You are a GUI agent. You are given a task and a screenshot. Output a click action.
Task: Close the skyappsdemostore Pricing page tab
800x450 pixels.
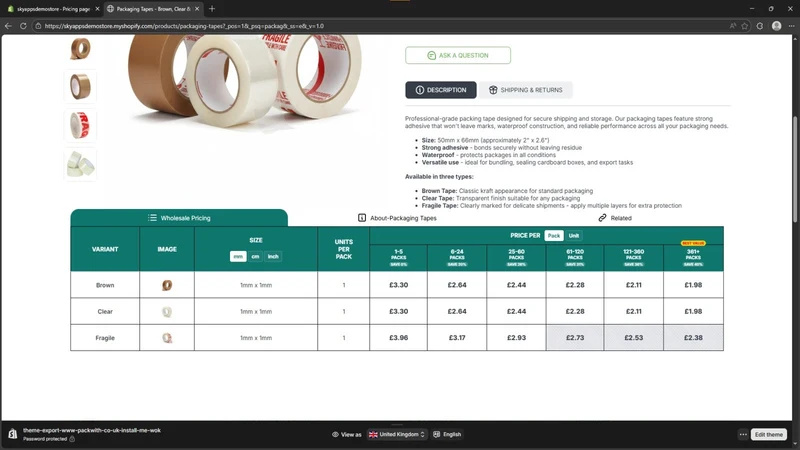(97, 9)
